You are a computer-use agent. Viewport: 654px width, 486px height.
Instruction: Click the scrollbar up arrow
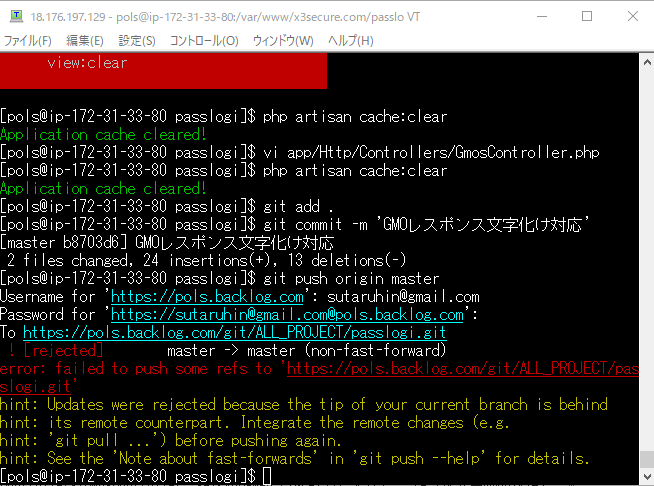pos(647,63)
